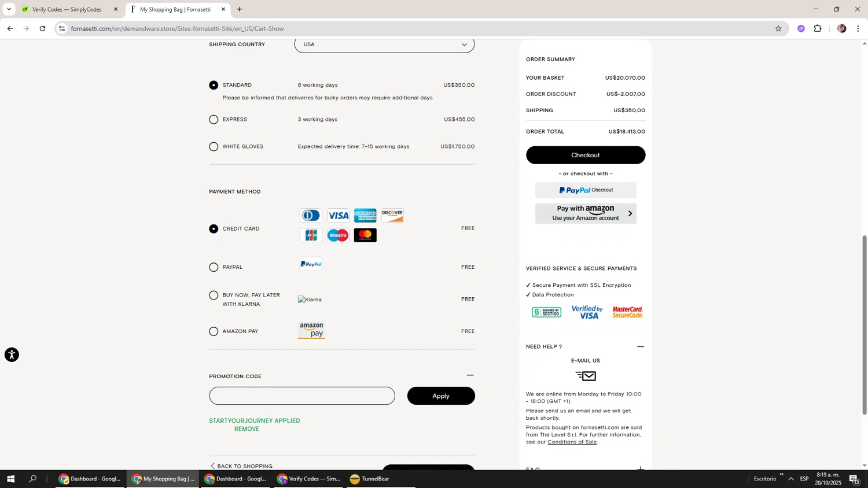
Task: Click the ESP language indicator
Action: 804,479
